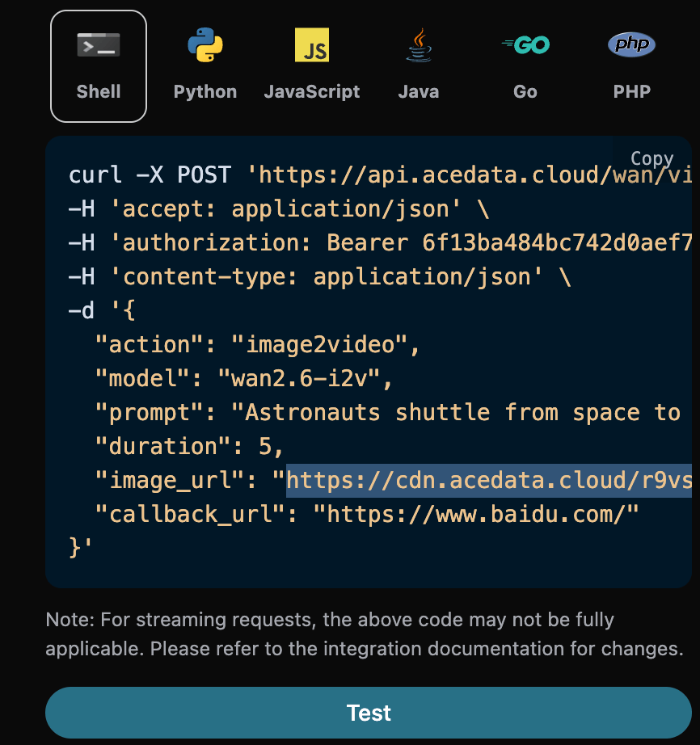
Task: Select the PHP tab label
Action: click(x=631, y=91)
